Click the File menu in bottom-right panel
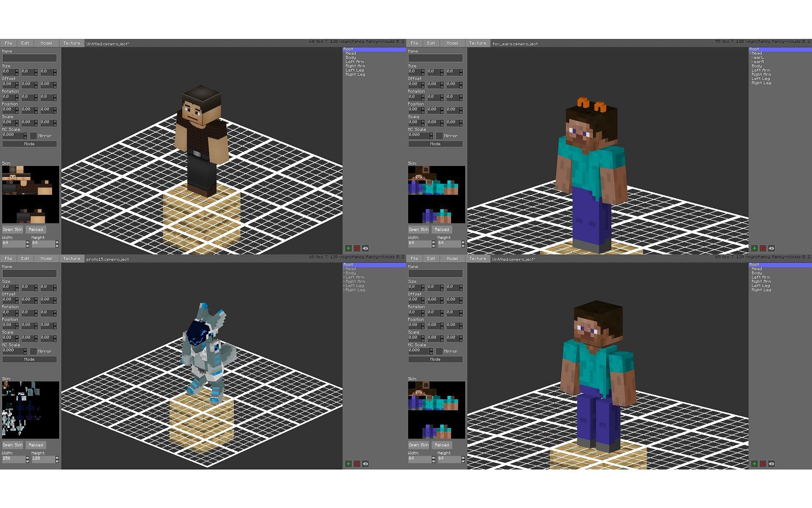 414,259
